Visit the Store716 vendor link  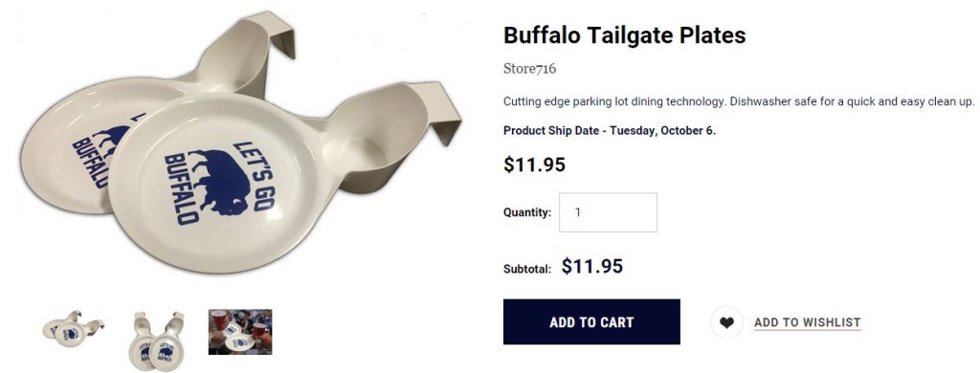click(x=529, y=69)
